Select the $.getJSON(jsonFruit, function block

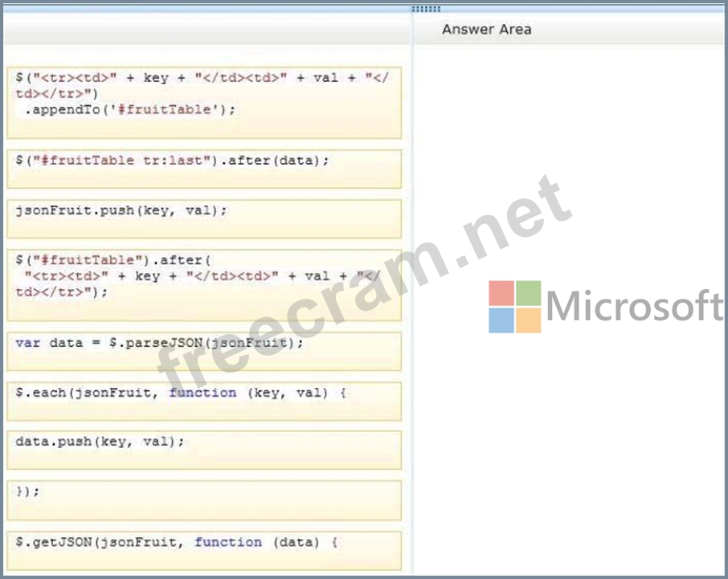click(204, 551)
